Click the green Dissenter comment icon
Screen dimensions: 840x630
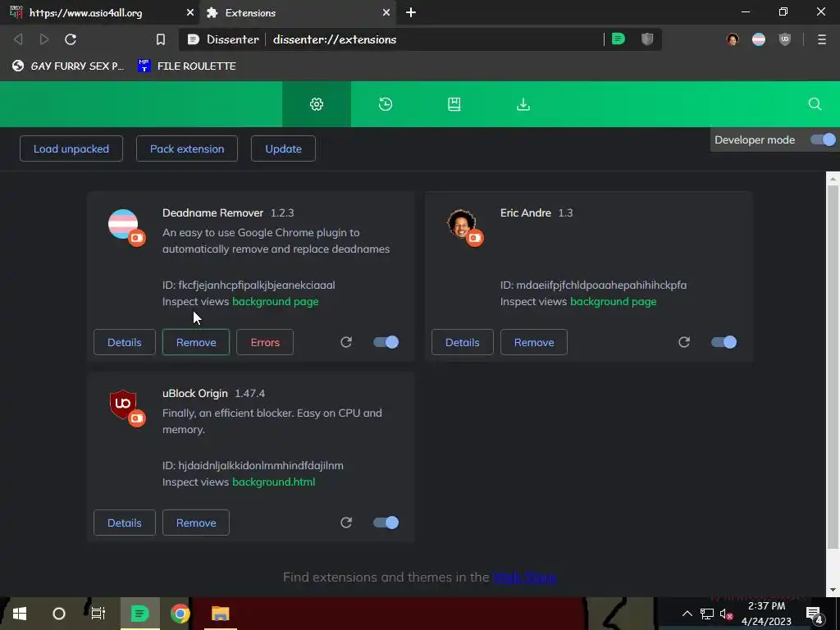click(x=619, y=39)
